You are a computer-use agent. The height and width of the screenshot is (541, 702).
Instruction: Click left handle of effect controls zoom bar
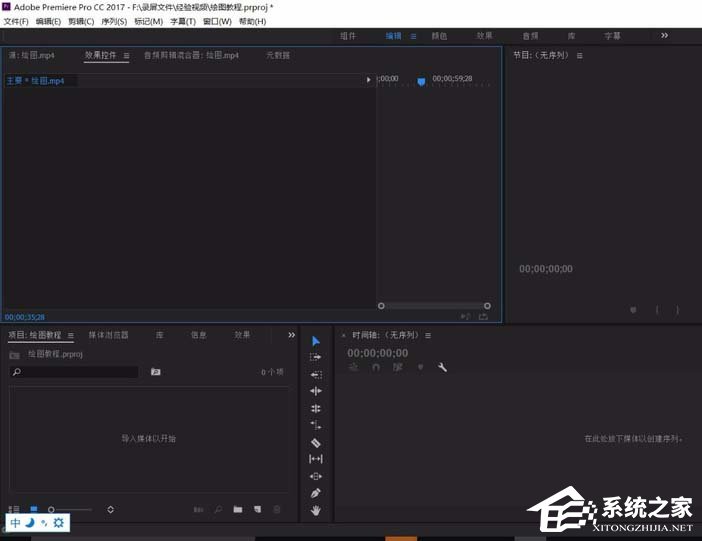pos(381,306)
